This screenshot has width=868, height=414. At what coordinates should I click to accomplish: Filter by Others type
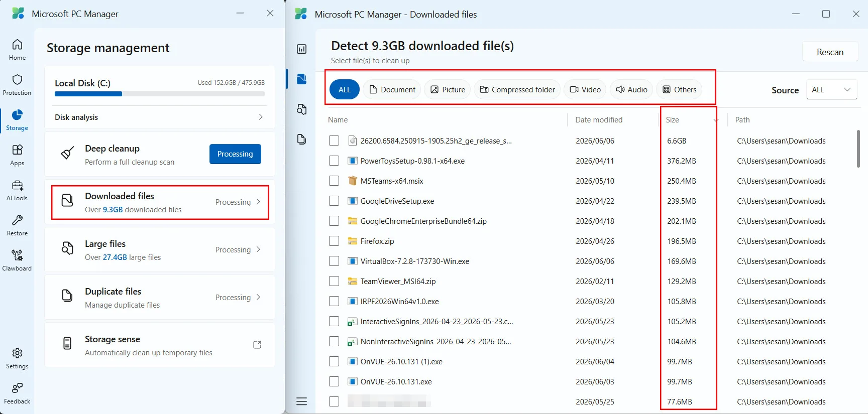click(x=679, y=89)
